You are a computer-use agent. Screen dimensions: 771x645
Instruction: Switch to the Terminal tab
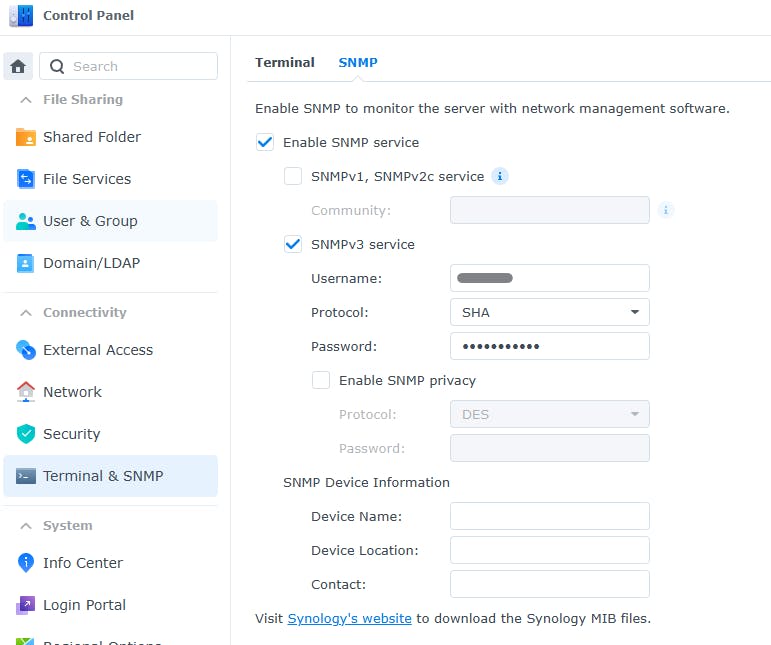click(x=285, y=62)
